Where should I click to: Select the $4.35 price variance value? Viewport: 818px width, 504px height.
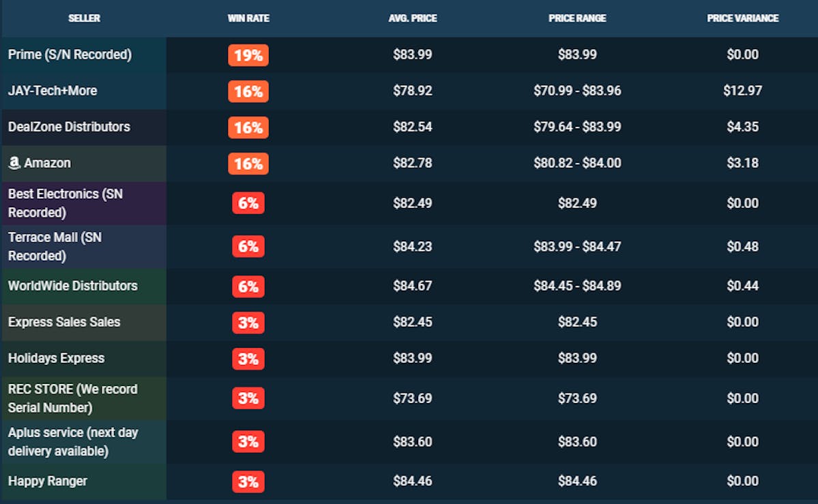pyautogui.click(x=742, y=127)
